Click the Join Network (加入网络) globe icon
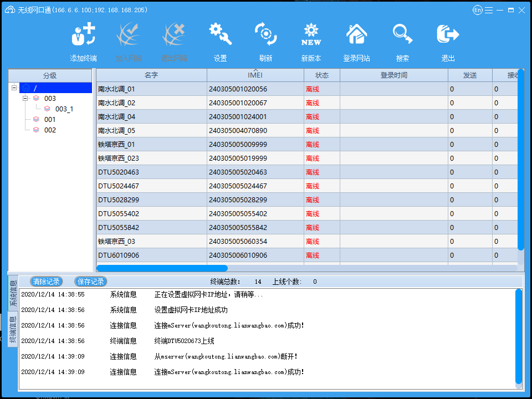Image resolution: width=532 pixels, height=399 pixels. (128, 34)
